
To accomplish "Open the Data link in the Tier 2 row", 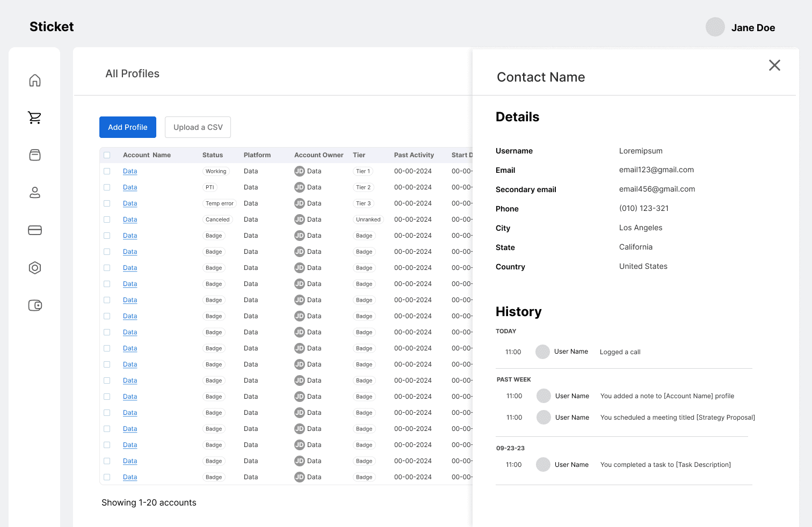I will click(130, 187).
